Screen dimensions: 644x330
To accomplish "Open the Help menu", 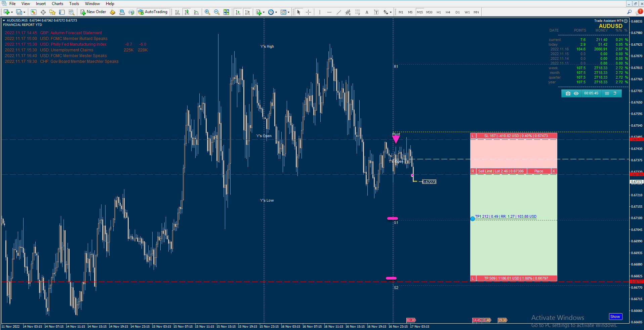I will point(110,4).
